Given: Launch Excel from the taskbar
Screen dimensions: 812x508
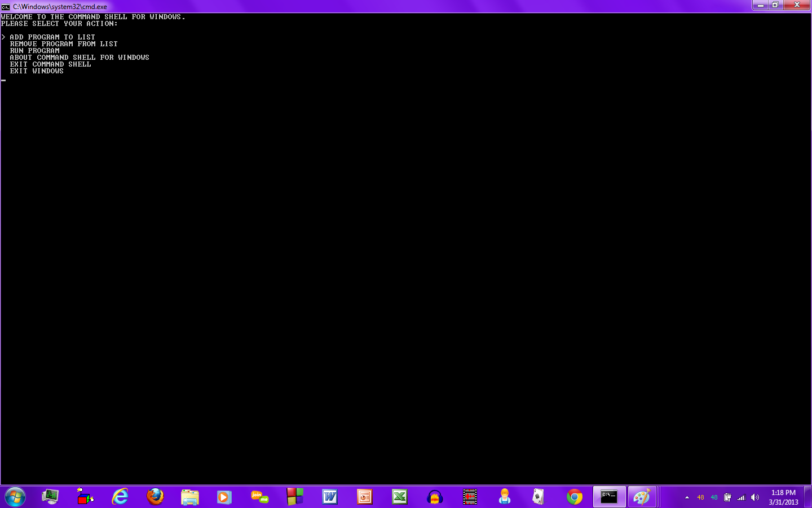Looking at the screenshot, I should [x=400, y=497].
